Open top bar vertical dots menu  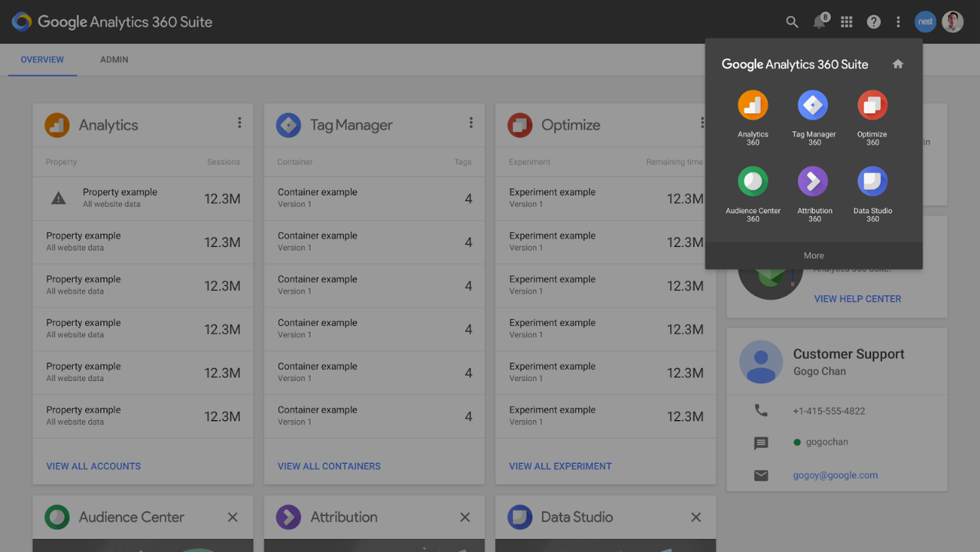[898, 22]
